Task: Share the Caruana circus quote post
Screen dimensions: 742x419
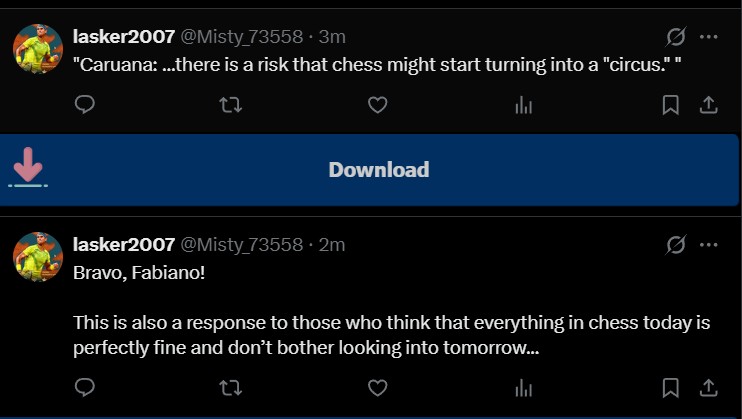Action: [707, 105]
